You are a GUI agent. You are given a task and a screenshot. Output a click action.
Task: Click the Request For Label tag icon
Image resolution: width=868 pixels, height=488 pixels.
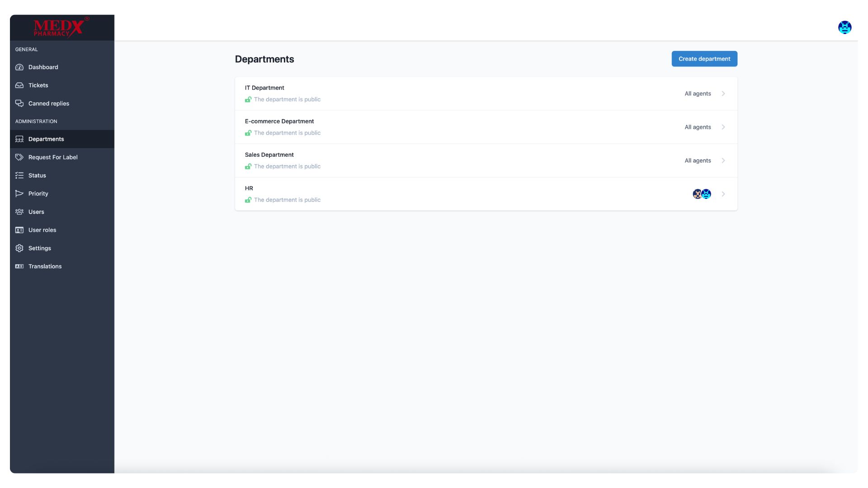19,157
